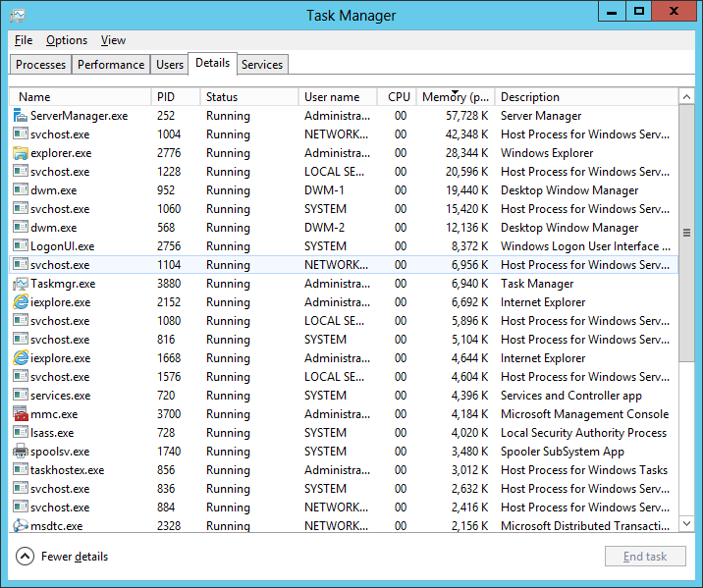Screen dimensions: 703x588
Task: Click svchost.exe icon with PID 1576
Action: point(21,377)
